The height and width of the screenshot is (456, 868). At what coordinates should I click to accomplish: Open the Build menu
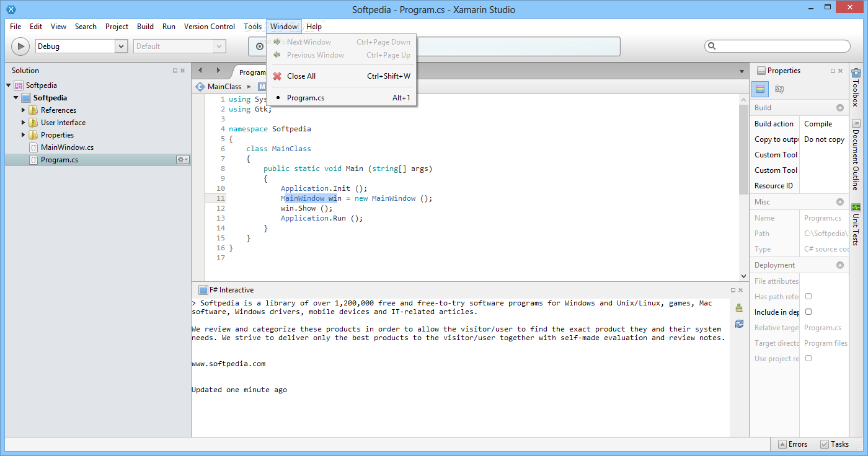(145, 27)
